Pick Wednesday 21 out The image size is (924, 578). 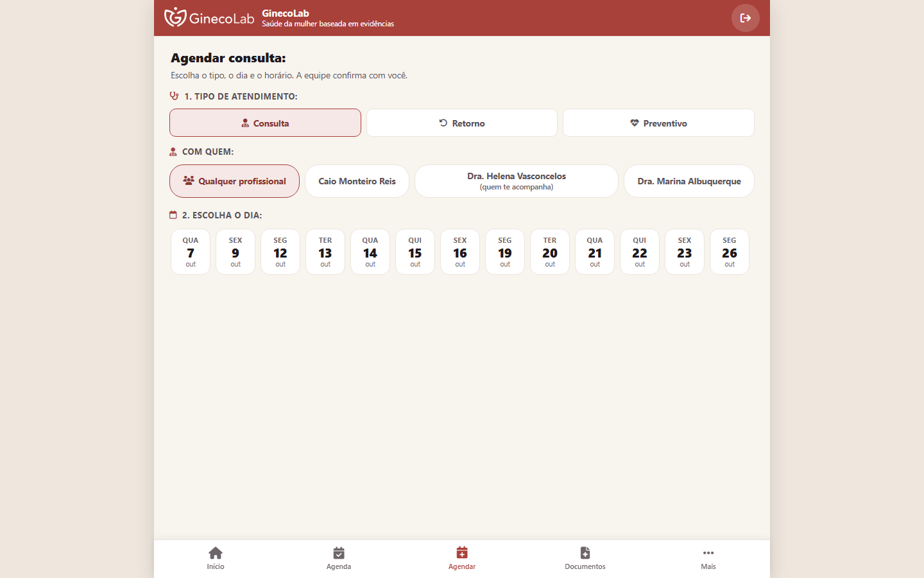[x=595, y=252]
